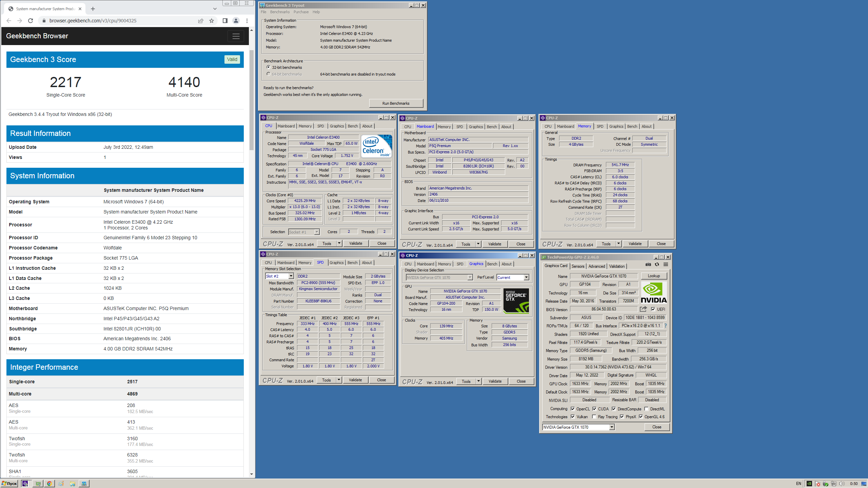This screenshot has width=868, height=488.
Task: Toggle the DirectCompute checkbox
Action: click(x=614, y=409)
